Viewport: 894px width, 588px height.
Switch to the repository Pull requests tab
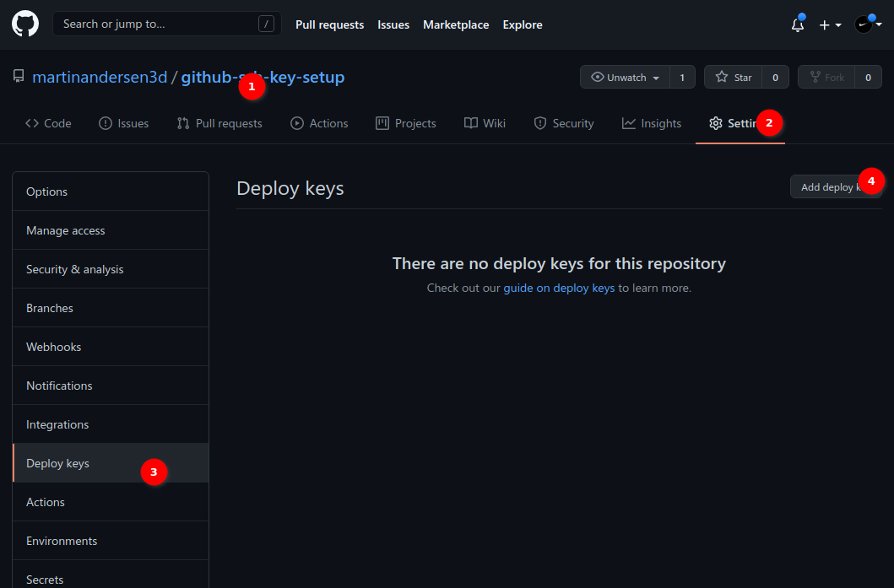point(219,123)
